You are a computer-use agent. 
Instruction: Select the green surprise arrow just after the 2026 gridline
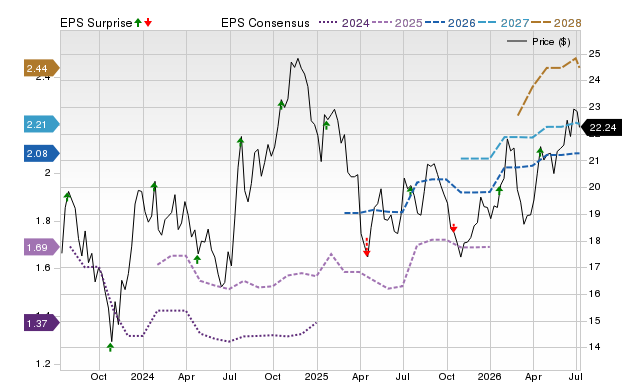(x=499, y=190)
